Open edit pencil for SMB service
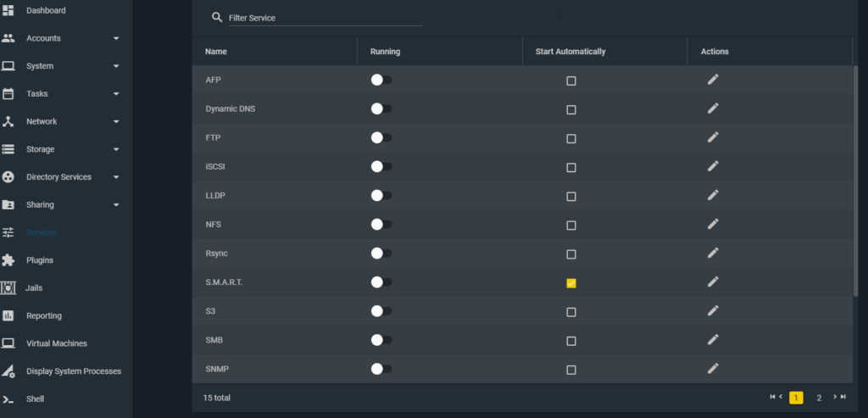The width and height of the screenshot is (868, 418). [713, 339]
